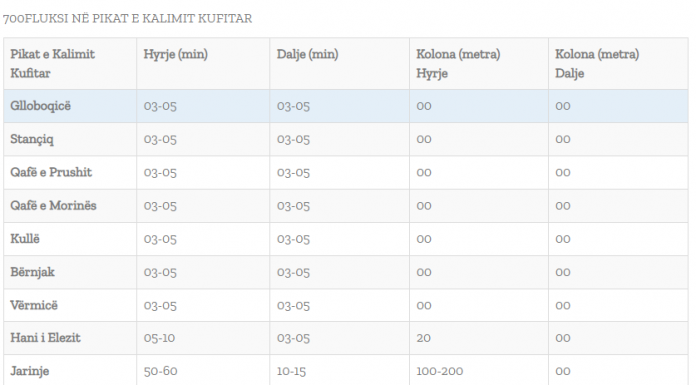Screen dimensions: 696x385
Task: Click the Hani i Elezit cell
Action: pyautogui.click(x=70, y=338)
